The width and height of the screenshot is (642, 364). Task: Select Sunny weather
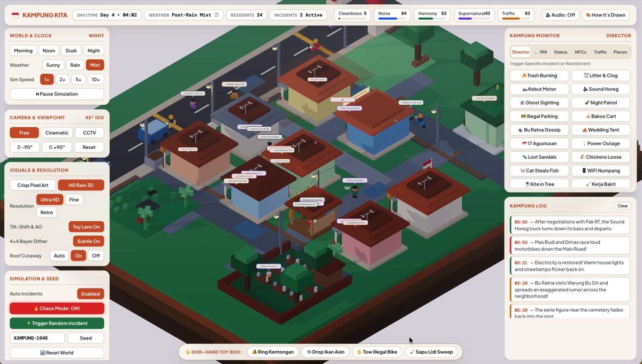pos(53,65)
